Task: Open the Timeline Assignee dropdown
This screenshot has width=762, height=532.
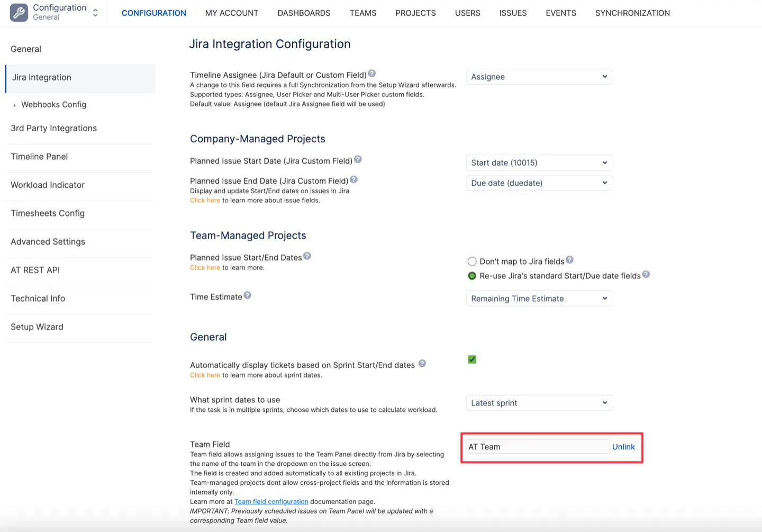Action: click(x=539, y=77)
